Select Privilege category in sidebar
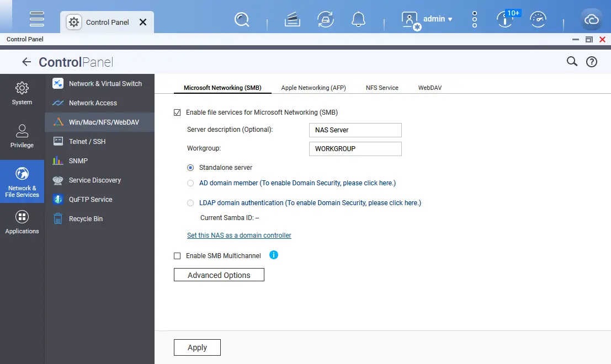 (x=22, y=136)
